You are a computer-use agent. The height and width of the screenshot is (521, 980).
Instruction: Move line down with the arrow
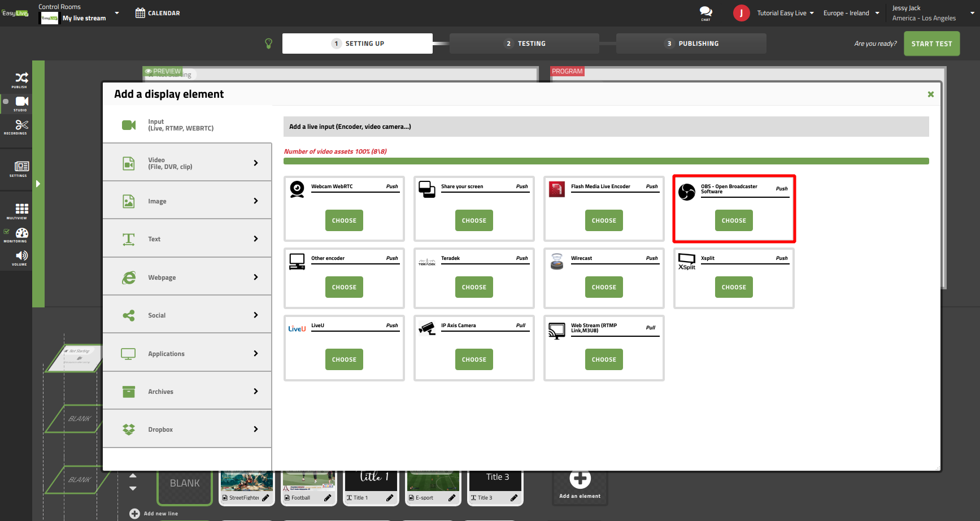coord(133,488)
